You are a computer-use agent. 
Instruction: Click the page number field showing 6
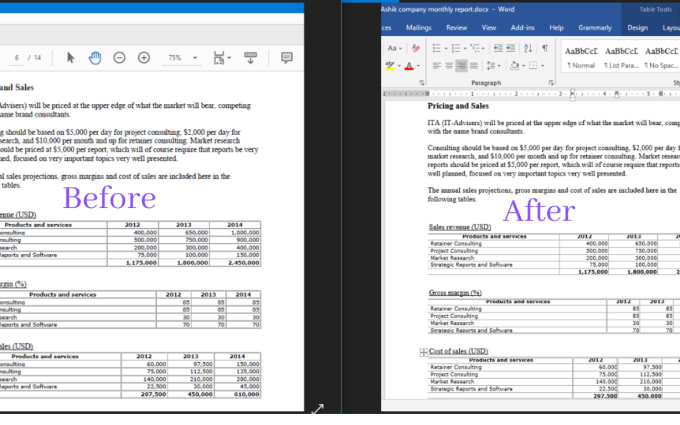[17, 58]
